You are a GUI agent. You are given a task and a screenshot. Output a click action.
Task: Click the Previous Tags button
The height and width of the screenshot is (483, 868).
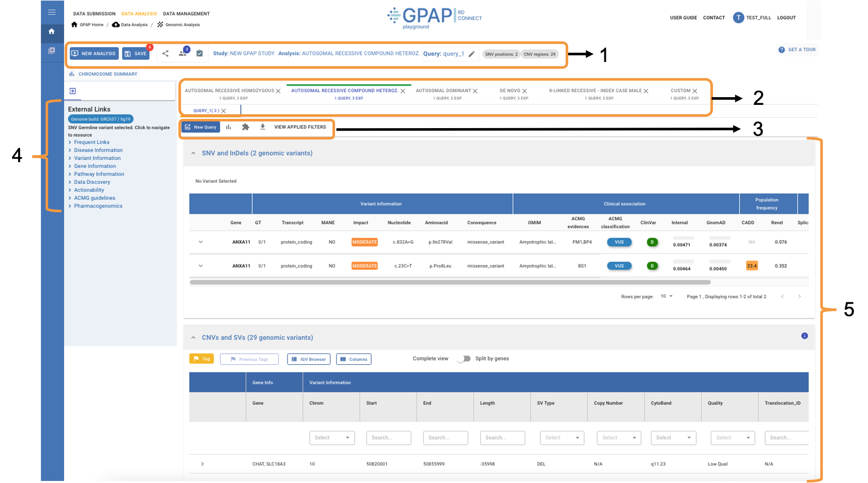coord(249,359)
